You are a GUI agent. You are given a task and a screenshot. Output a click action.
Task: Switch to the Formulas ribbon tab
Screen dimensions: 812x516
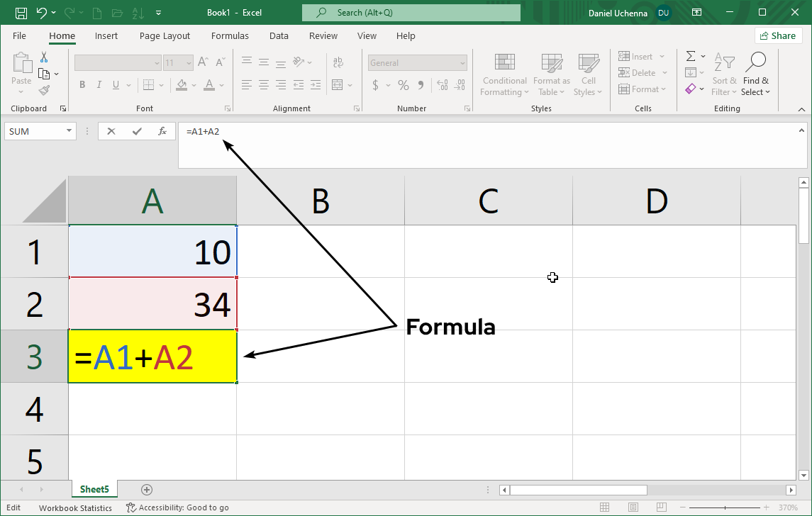[230, 35]
